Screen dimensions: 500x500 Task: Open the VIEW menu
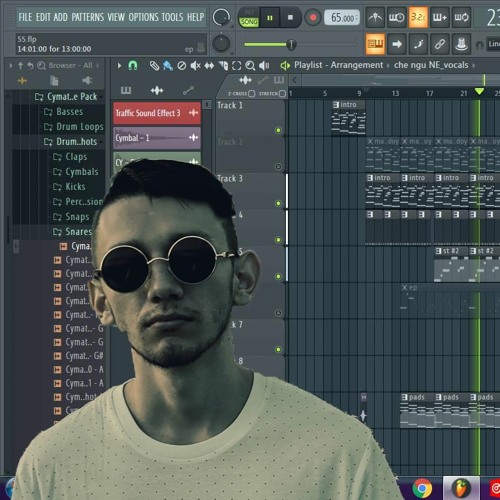(x=116, y=17)
